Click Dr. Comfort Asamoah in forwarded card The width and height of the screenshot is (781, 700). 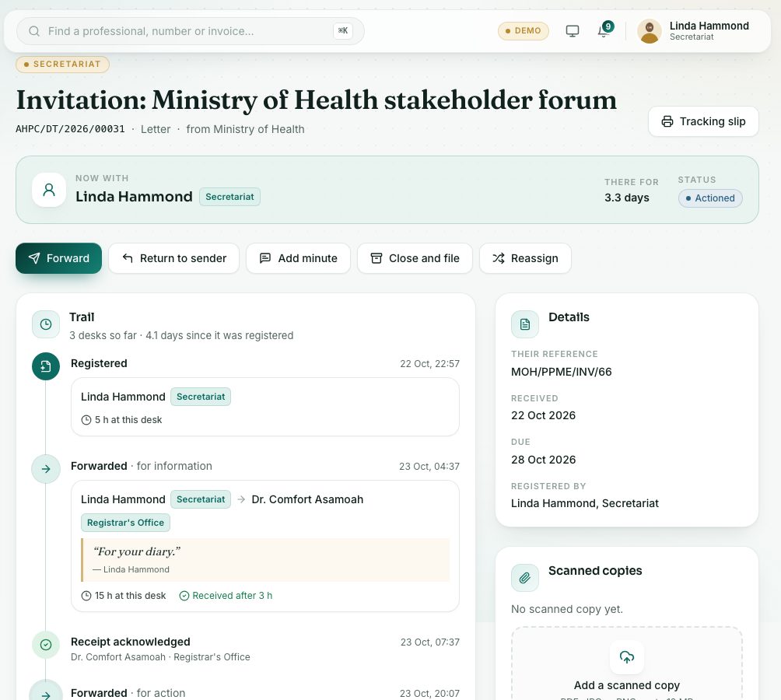[307, 499]
